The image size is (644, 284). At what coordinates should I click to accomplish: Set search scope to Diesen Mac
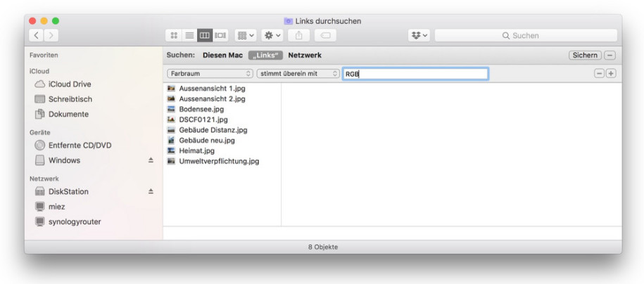(222, 55)
